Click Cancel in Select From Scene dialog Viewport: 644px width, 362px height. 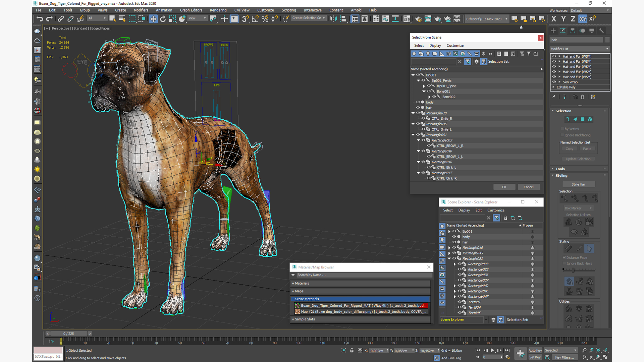[x=529, y=187]
